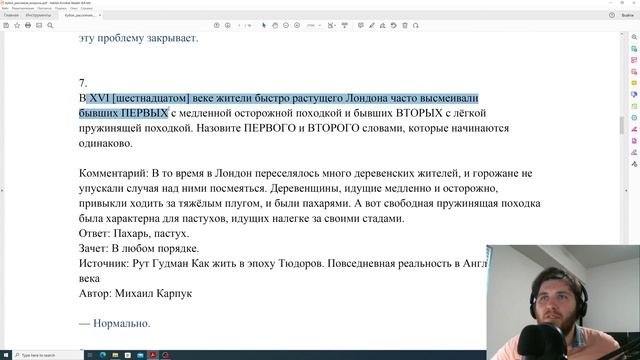Open the Редактирование menu
Viewport: 640px width, 360px height.
(23, 8)
